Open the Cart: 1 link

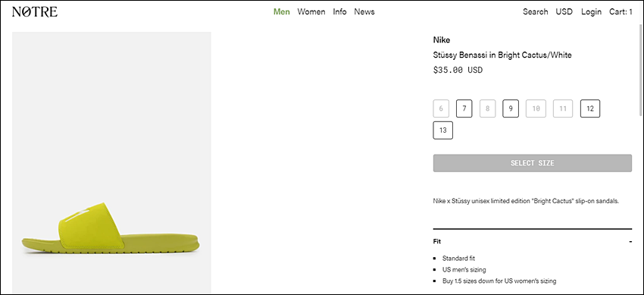point(621,12)
